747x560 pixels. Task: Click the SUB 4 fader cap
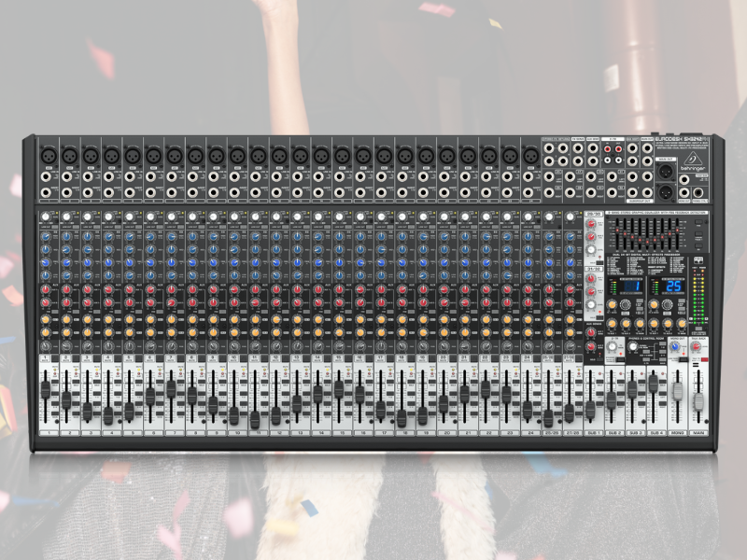653,384
